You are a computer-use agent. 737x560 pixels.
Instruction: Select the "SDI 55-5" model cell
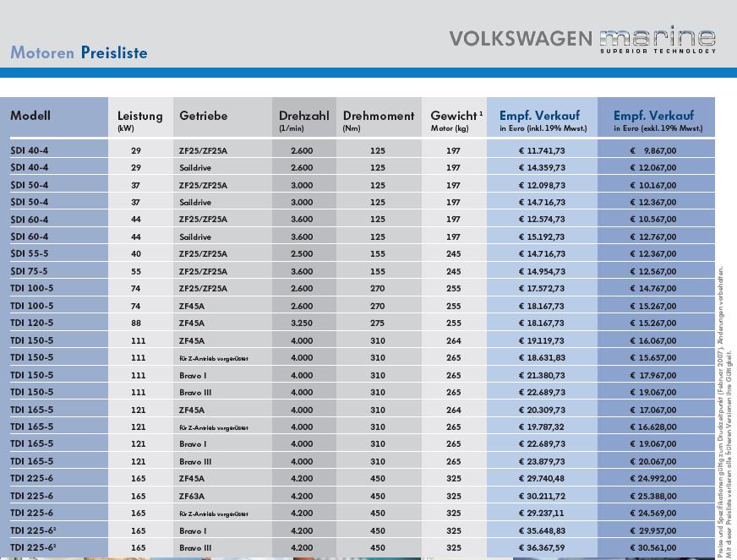[29, 253]
